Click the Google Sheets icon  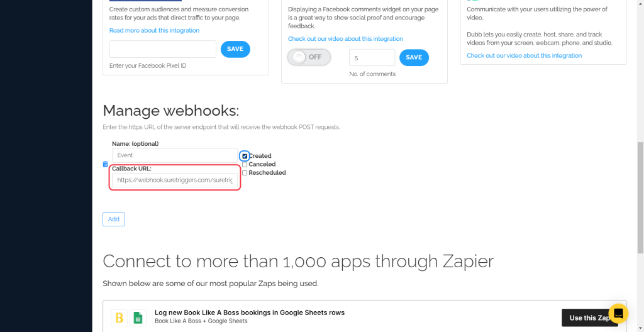(x=138, y=318)
